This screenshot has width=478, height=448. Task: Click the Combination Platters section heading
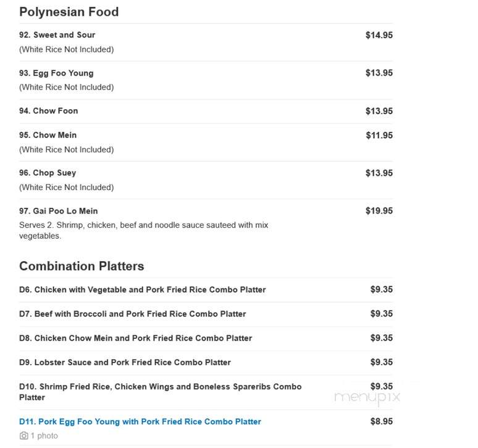pos(82,266)
